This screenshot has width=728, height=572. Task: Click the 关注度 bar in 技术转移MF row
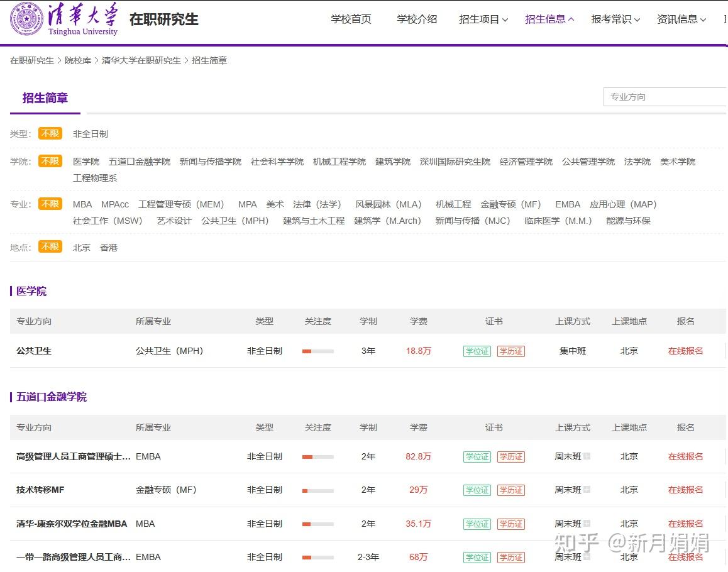pos(317,491)
